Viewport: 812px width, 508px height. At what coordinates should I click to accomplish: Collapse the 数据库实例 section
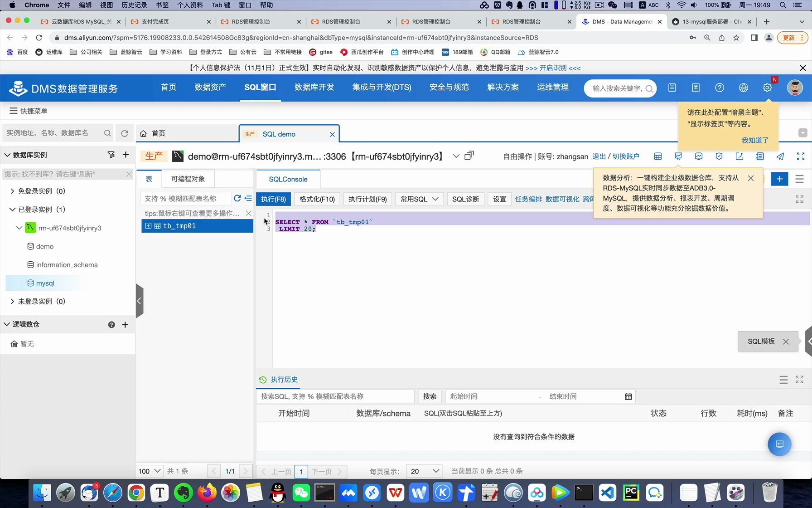(7, 155)
